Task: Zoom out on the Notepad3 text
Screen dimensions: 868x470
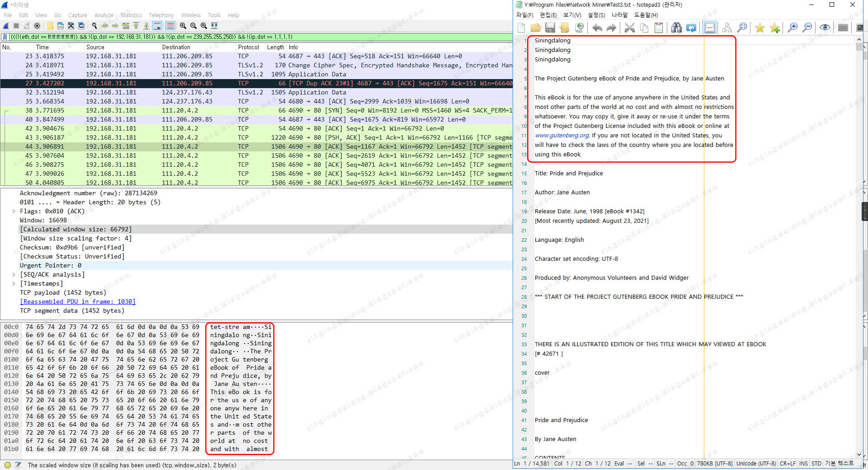Action: [x=807, y=28]
